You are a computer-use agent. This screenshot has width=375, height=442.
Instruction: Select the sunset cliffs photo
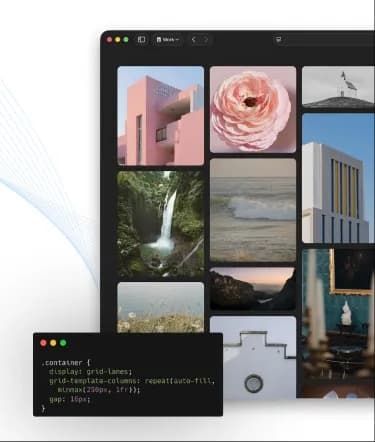pos(253,289)
